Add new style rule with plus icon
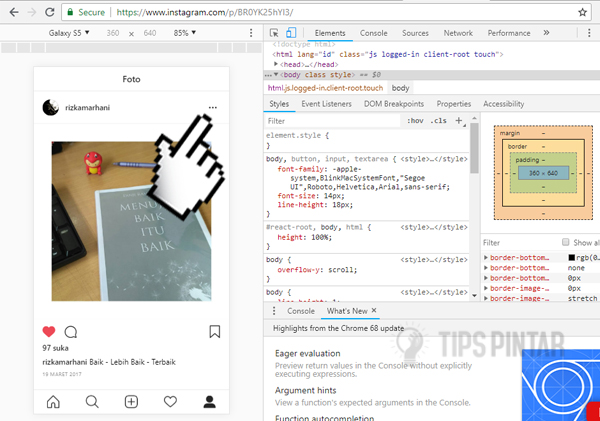Image resolution: width=600 pixels, height=421 pixels. pyautogui.click(x=459, y=121)
